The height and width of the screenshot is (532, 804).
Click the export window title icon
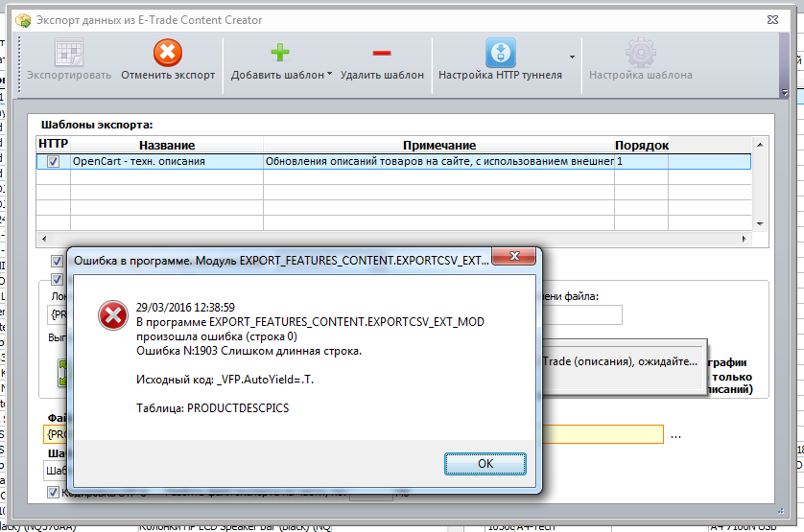[23, 20]
